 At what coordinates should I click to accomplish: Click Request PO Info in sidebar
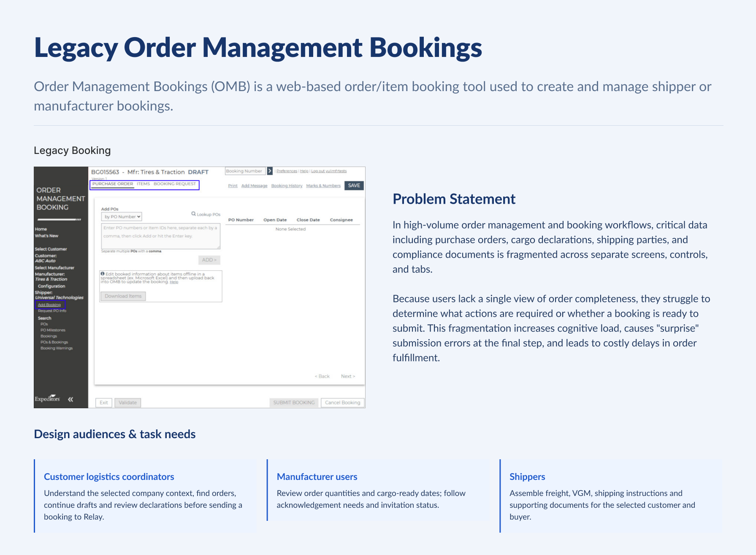52,311
